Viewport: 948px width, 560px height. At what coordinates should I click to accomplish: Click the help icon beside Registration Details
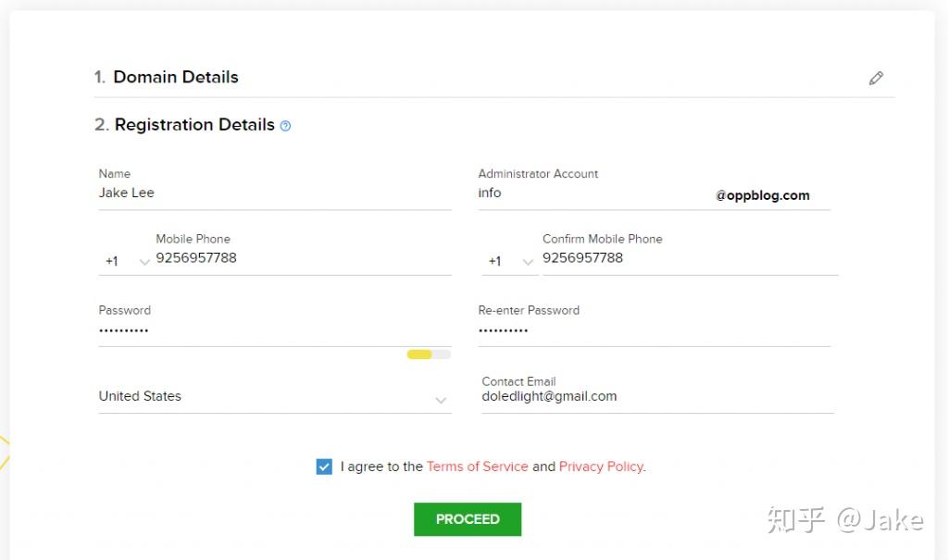285,126
